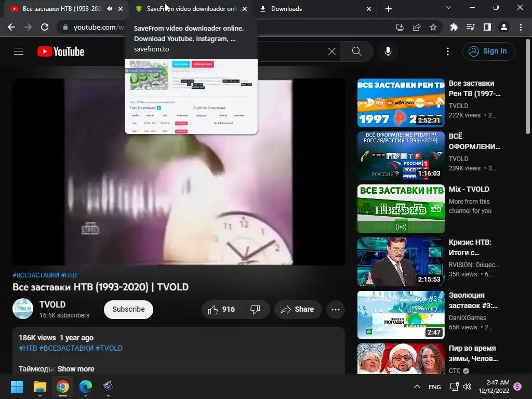Reload the current page
The image size is (532, 399).
click(45, 27)
